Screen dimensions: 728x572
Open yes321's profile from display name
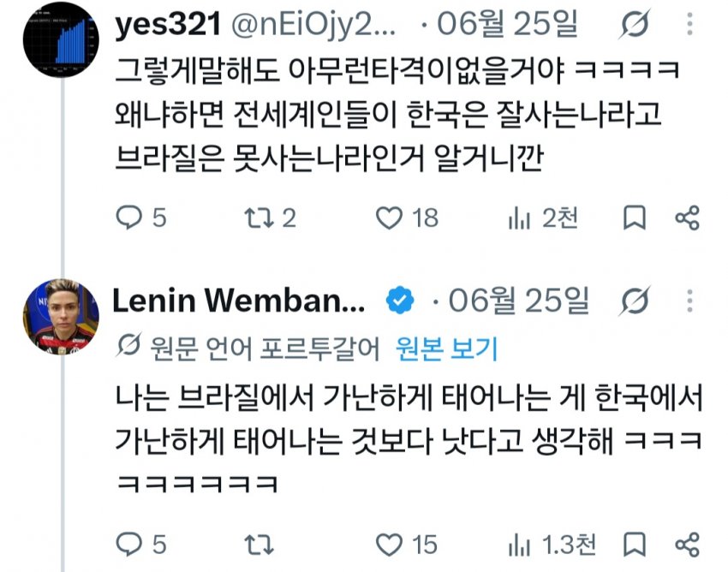pos(167,25)
